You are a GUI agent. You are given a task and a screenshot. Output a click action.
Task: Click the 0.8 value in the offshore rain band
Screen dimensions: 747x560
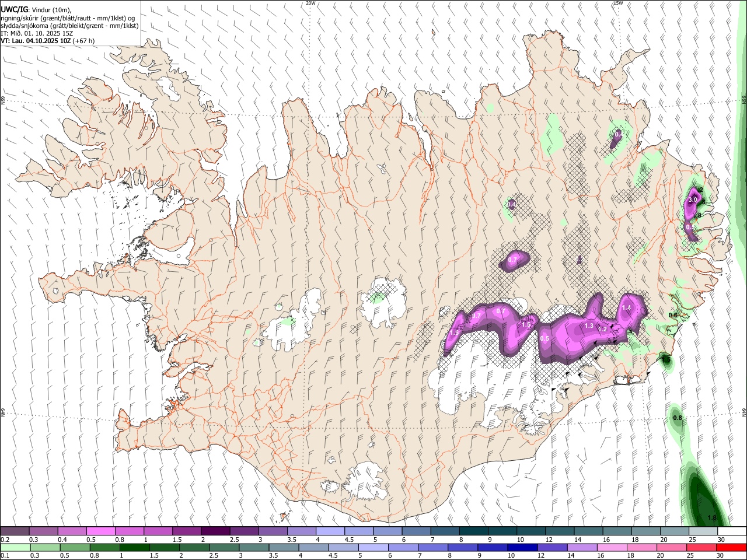point(678,418)
